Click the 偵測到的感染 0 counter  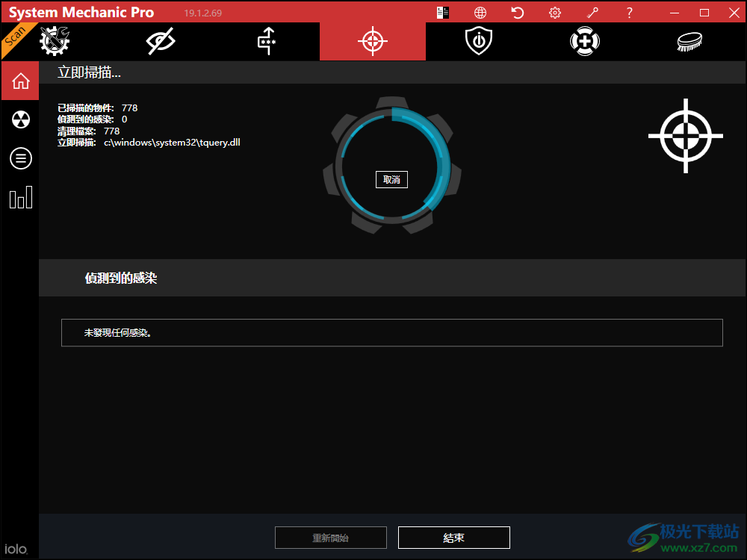point(93,119)
